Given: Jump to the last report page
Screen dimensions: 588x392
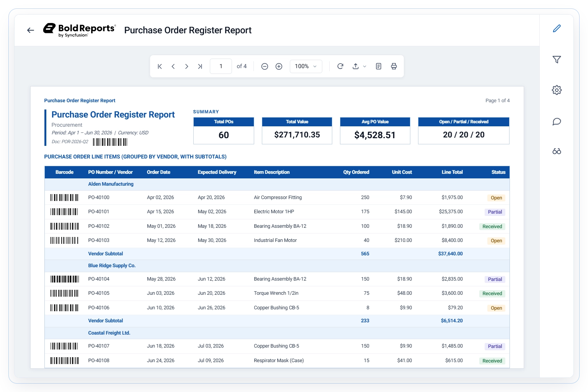Looking at the screenshot, I should point(200,66).
